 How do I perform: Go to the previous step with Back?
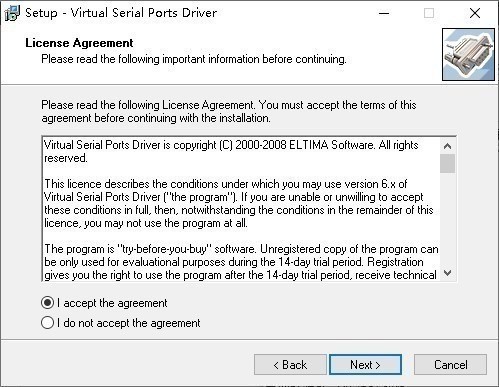[x=290, y=365]
